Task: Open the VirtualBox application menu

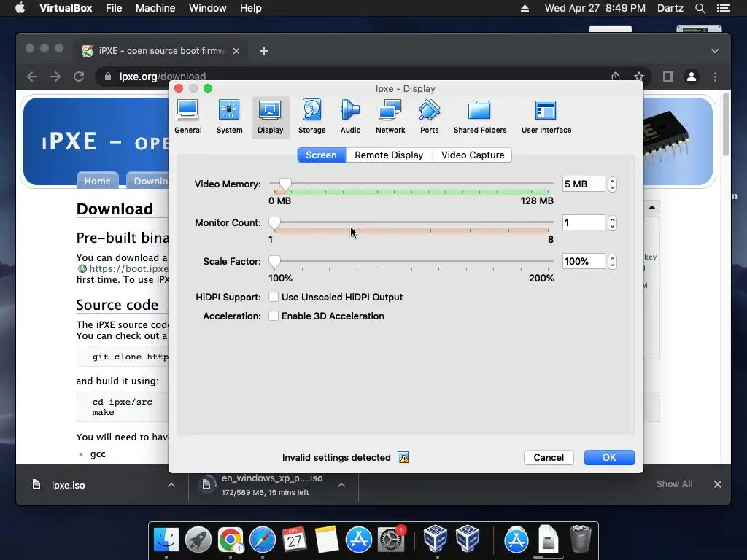Action: 66,8
